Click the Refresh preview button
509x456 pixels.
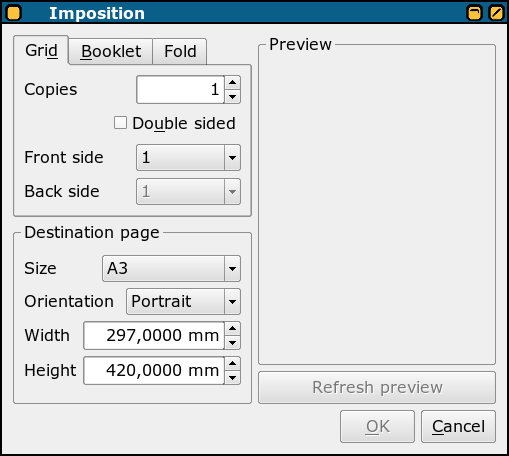pos(377,387)
